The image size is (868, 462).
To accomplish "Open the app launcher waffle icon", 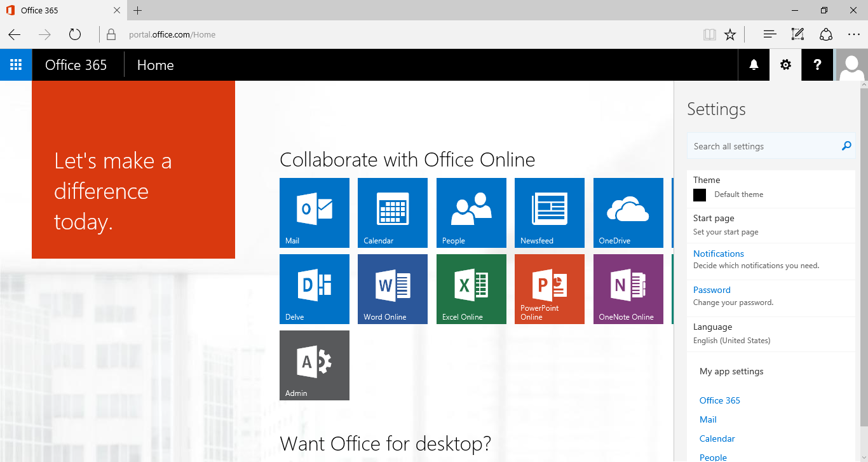I will 16,65.
